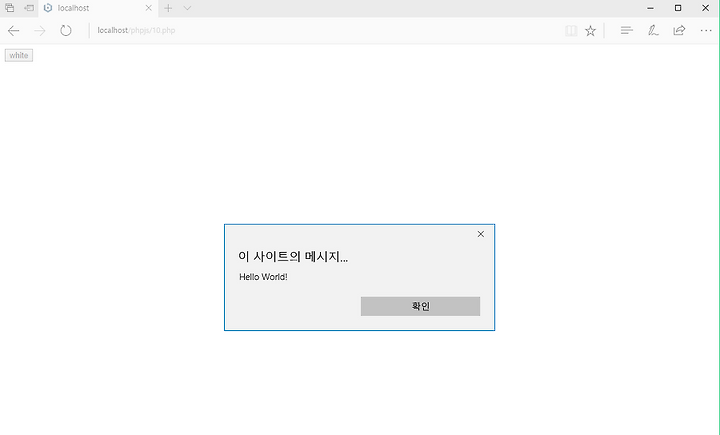Share this page
720x435 pixels.
(x=679, y=31)
